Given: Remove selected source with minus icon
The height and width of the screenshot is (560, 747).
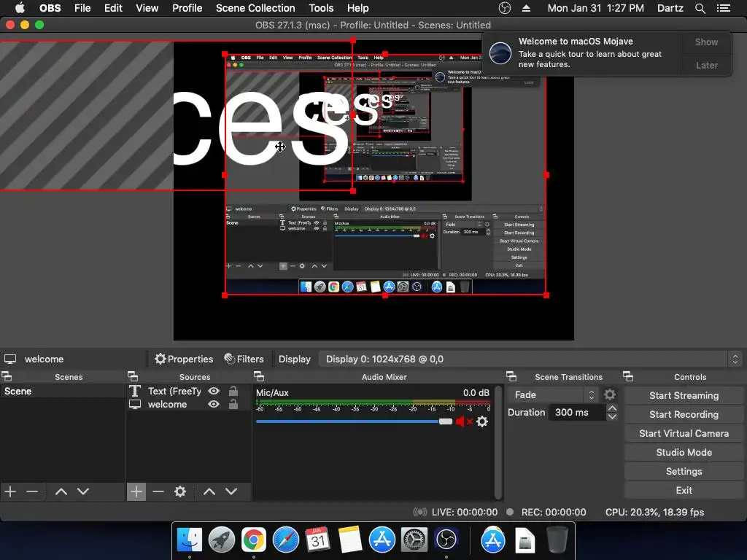Looking at the screenshot, I should tap(158, 491).
